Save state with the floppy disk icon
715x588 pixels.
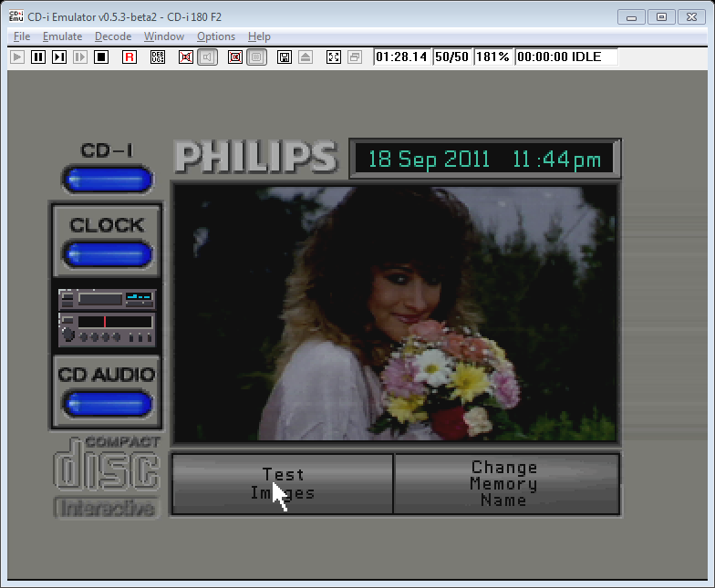point(285,57)
